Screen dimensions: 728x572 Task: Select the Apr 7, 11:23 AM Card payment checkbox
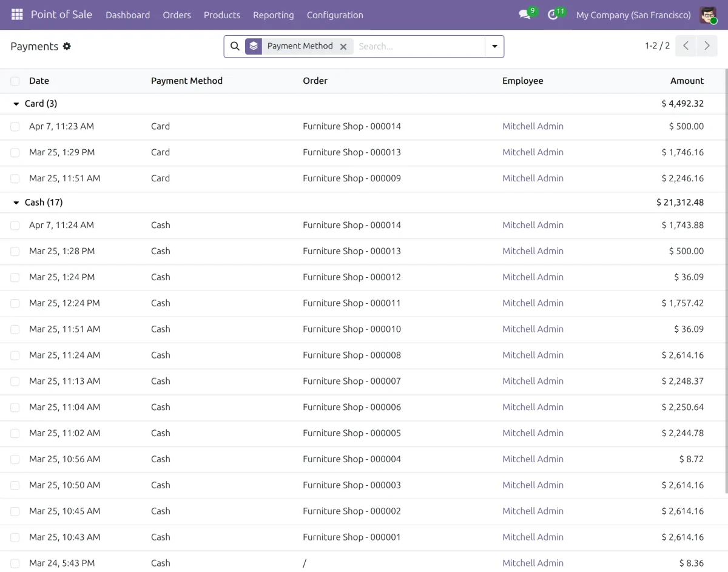pos(15,127)
